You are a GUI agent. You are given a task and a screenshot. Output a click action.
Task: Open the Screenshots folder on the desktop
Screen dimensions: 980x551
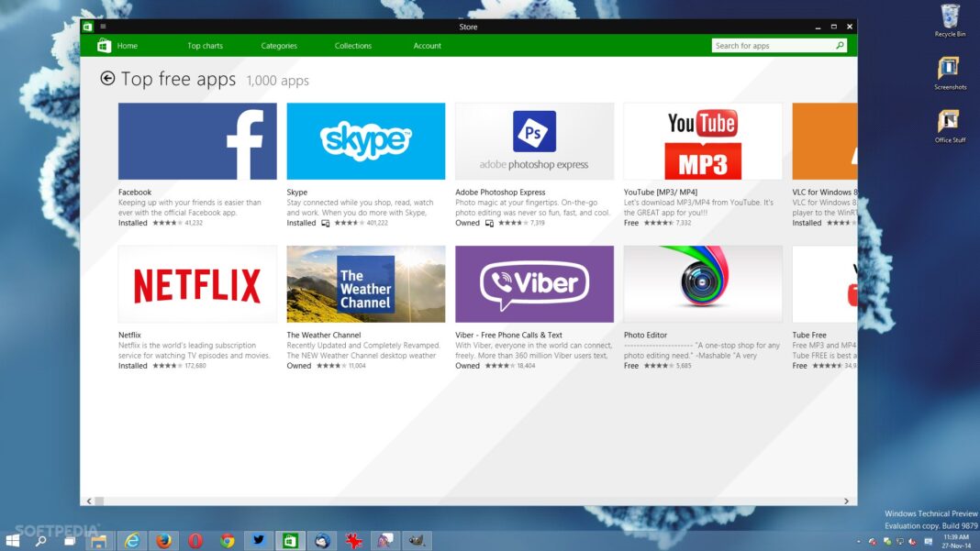click(x=950, y=70)
